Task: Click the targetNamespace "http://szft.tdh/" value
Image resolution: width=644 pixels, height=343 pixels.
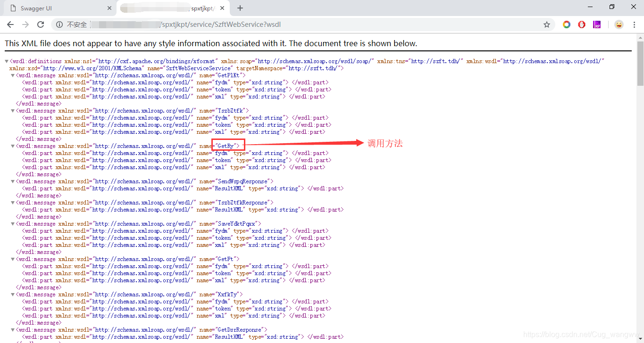Action: click(314, 68)
